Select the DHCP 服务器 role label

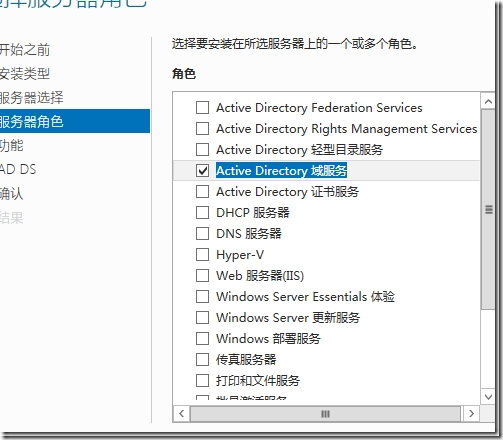coord(253,213)
